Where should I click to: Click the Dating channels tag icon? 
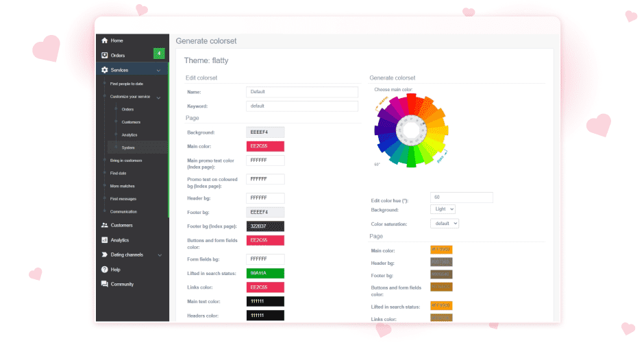click(104, 255)
